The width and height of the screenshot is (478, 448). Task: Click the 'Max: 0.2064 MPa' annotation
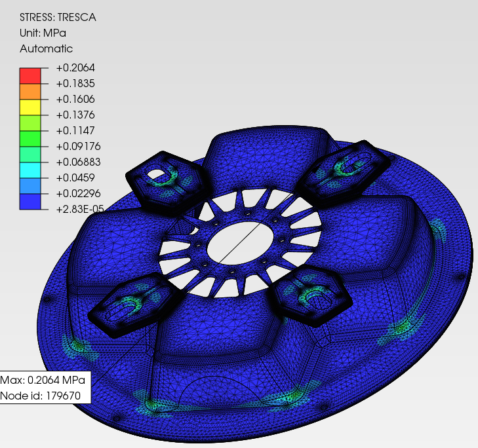(43, 380)
